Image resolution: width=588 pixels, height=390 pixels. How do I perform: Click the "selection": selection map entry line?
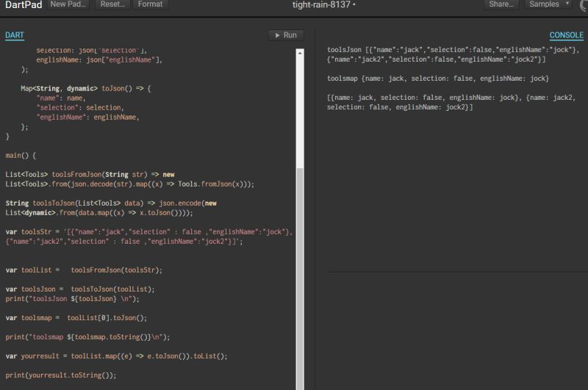pos(80,107)
